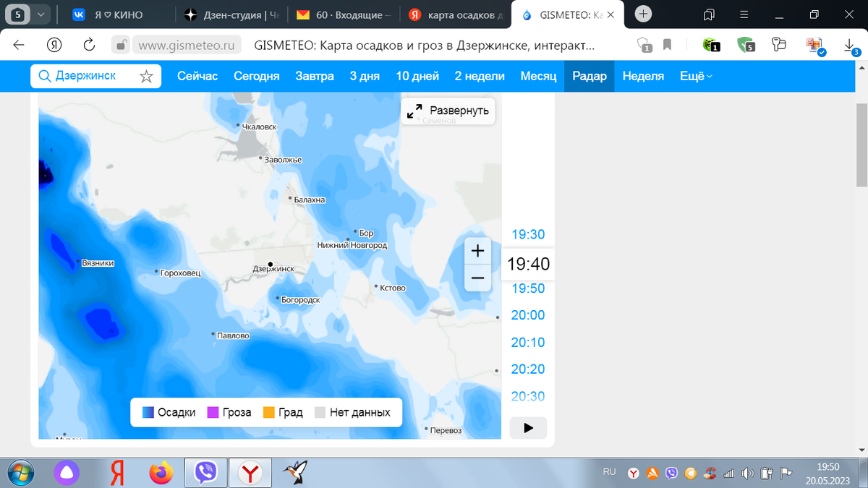Open the 10 дней forecast
The width and height of the screenshot is (868, 488).
[417, 76]
